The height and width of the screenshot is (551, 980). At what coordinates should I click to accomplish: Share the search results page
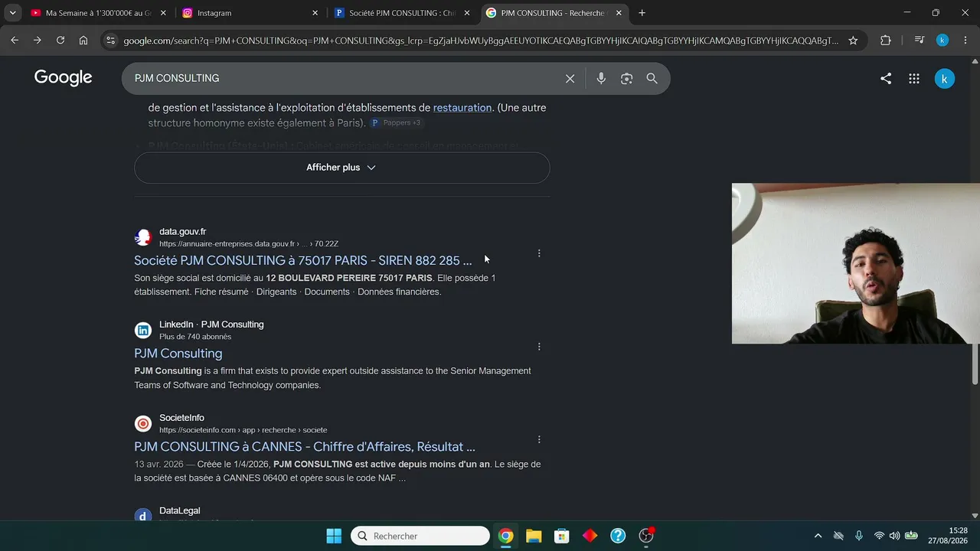[x=886, y=78]
